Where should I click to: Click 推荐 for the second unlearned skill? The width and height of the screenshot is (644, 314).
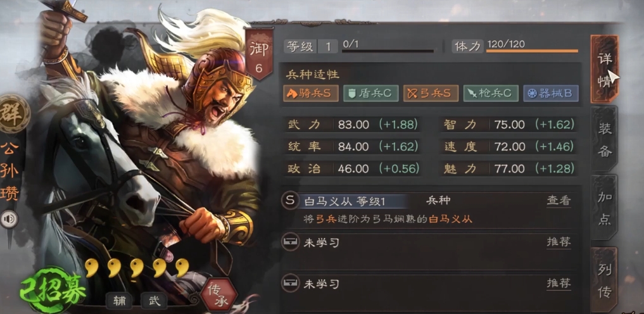tap(559, 283)
